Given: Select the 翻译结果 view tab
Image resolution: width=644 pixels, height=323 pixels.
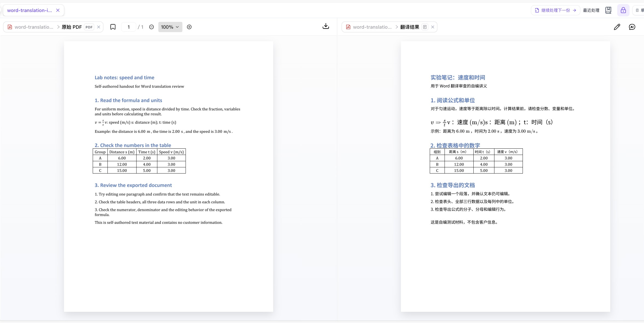Looking at the screenshot, I should (x=410, y=27).
